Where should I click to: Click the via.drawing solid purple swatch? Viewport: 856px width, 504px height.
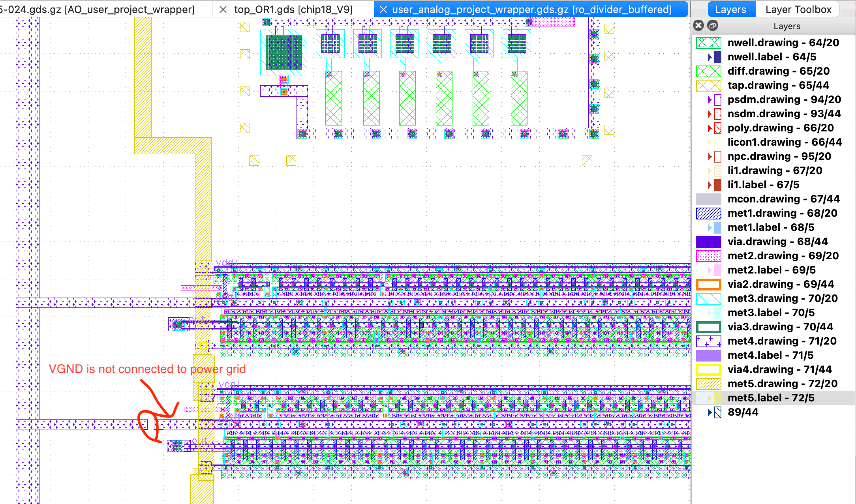click(708, 242)
